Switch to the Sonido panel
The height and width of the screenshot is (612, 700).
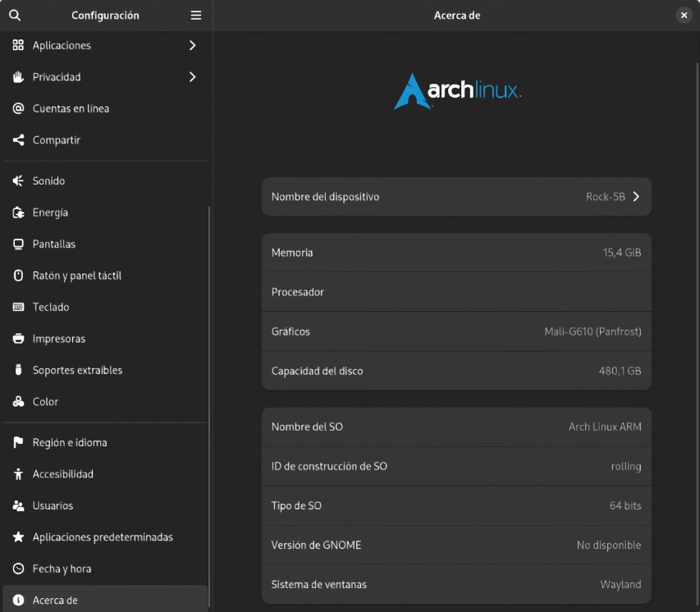105,180
